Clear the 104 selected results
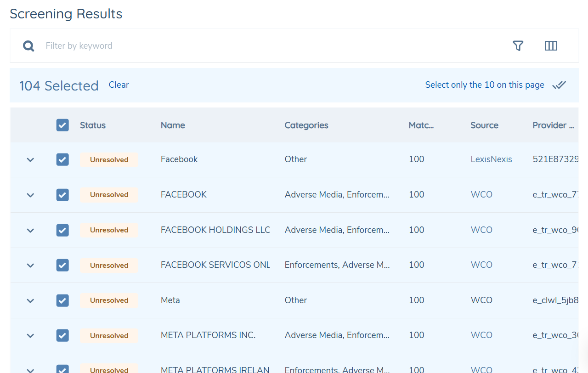Image resolution: width=588 pixels, height=373 pixels. (119, 85)
